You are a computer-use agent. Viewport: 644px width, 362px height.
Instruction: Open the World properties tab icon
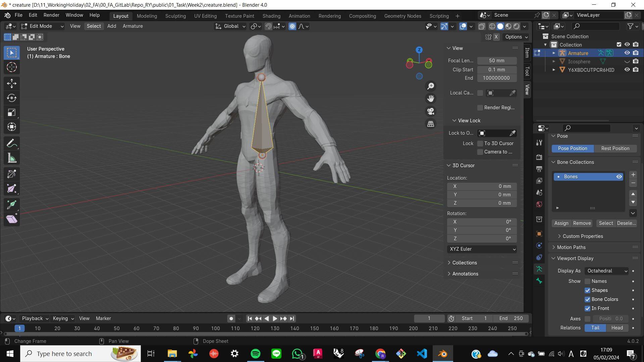tap(539, 204)
